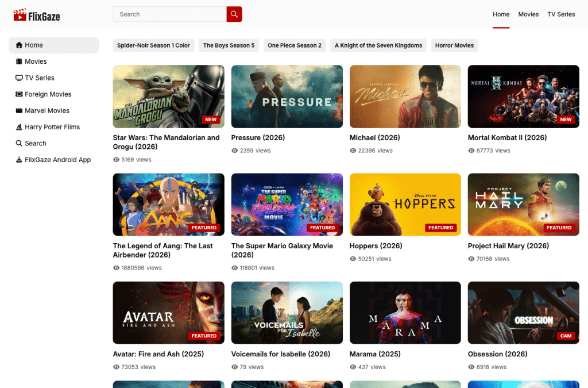The width and height of the screenshot is (588, 388).
Task: Click the Avatar Fire and Ash poster thumbnail
Action: 168,313
